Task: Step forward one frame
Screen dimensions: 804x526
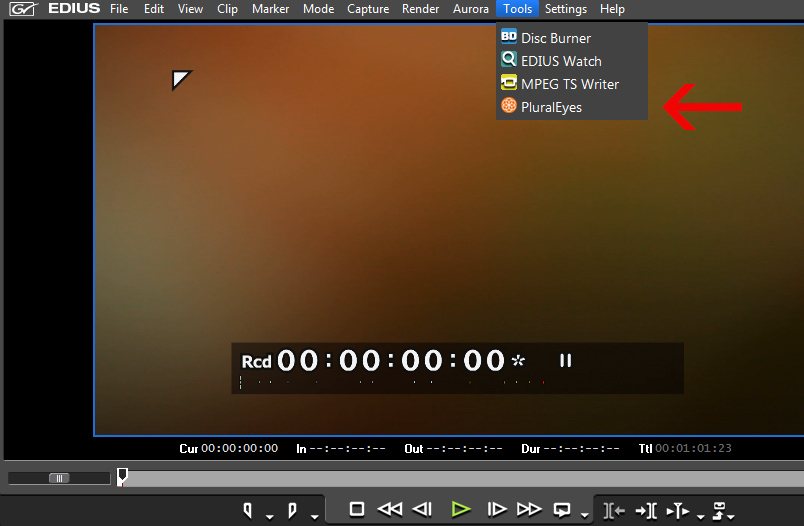Action: click(496, 509)
